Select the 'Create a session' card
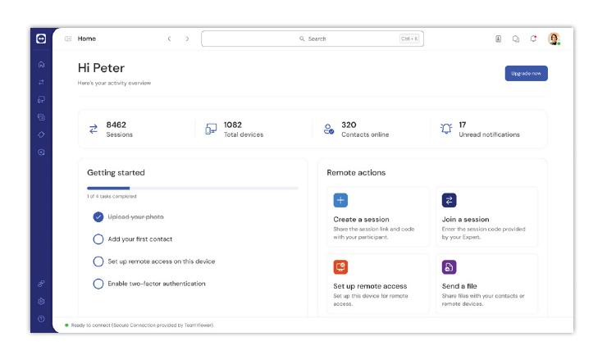This screenshot has height=364, width=607. [x=377, y=216]
